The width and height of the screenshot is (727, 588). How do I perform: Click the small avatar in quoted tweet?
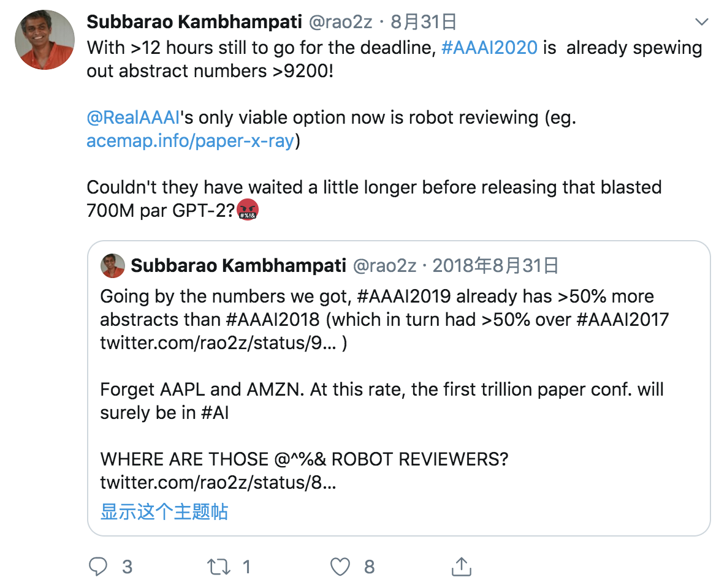pos(113,265)
